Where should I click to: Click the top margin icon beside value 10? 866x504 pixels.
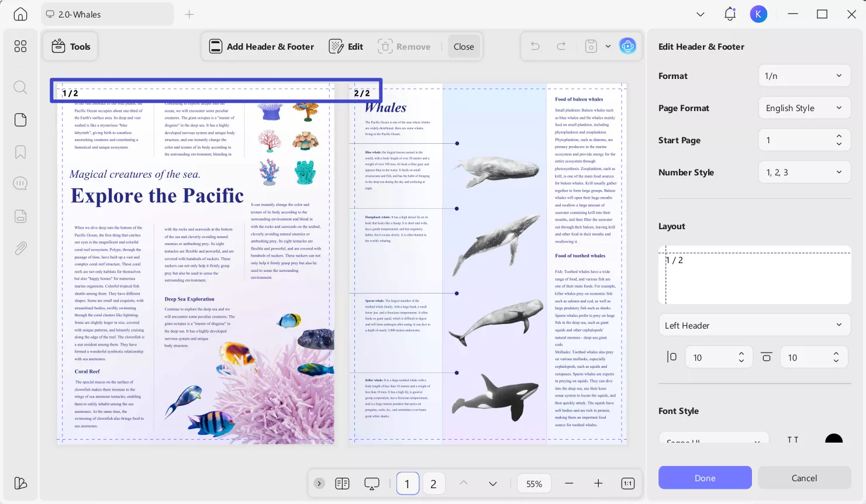click(767, 357)
